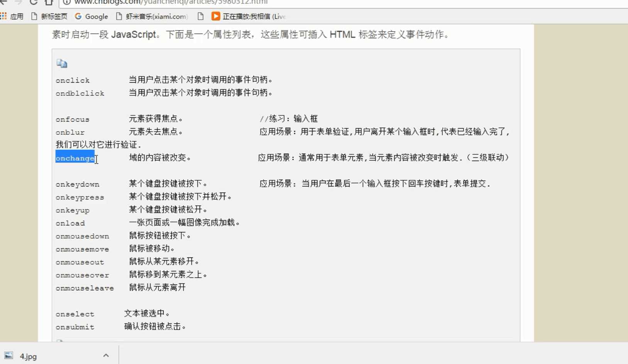Click the text "ondblclick"
The height and width of the screenshot is (364, 628).
click(x=80, y=93)
